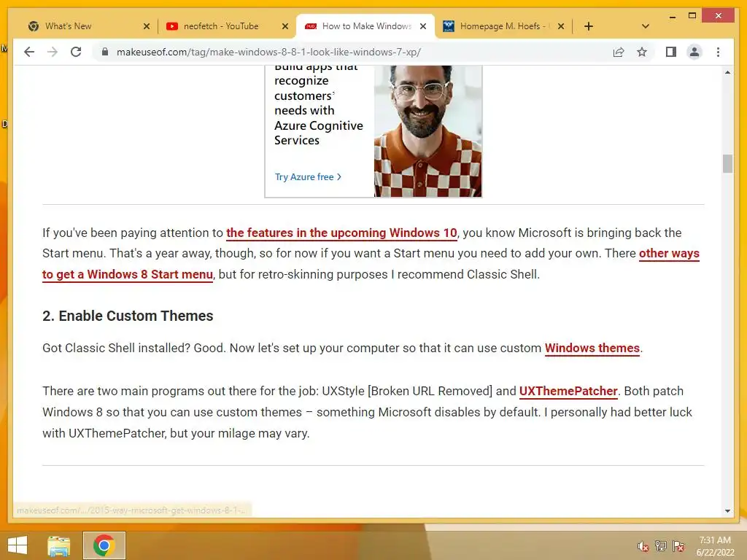Screen dimensions: 747x560
Task: Open the Windows Start button
Action: 18,545
